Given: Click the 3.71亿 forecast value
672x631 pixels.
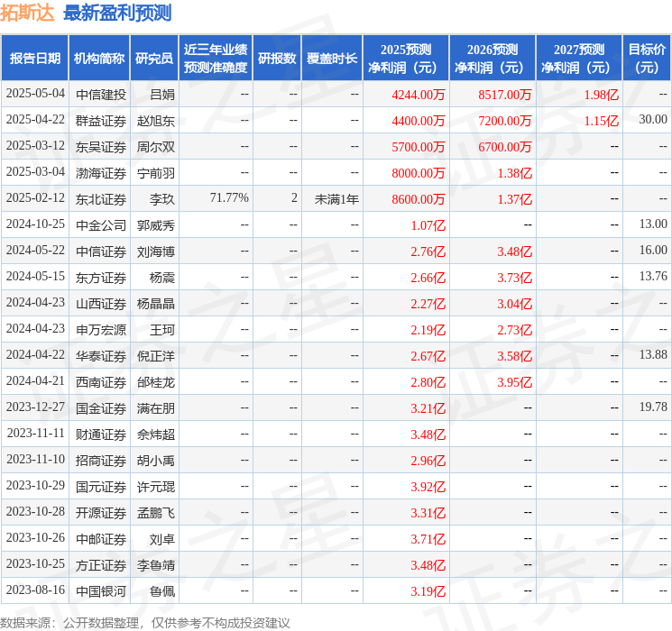Looking at the screenshot, I should click(x=428, y=539).
